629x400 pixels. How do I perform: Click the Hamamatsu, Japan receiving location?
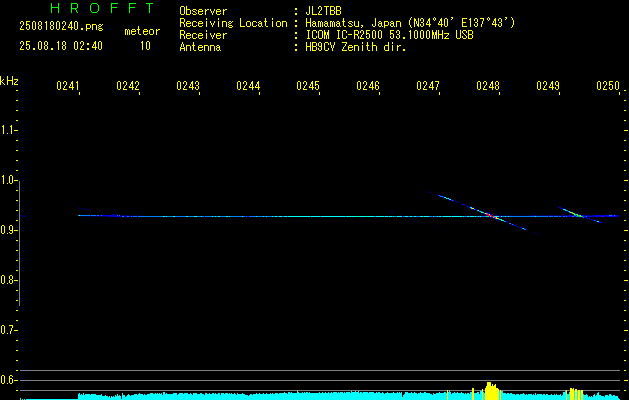pyautogui.click(x=410, y=23)
